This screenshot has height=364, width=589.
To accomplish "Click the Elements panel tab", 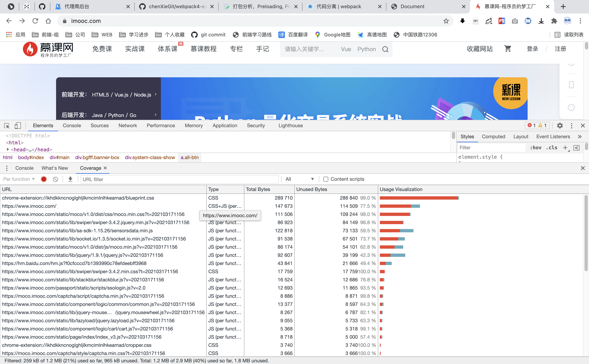I will [42, 125].
